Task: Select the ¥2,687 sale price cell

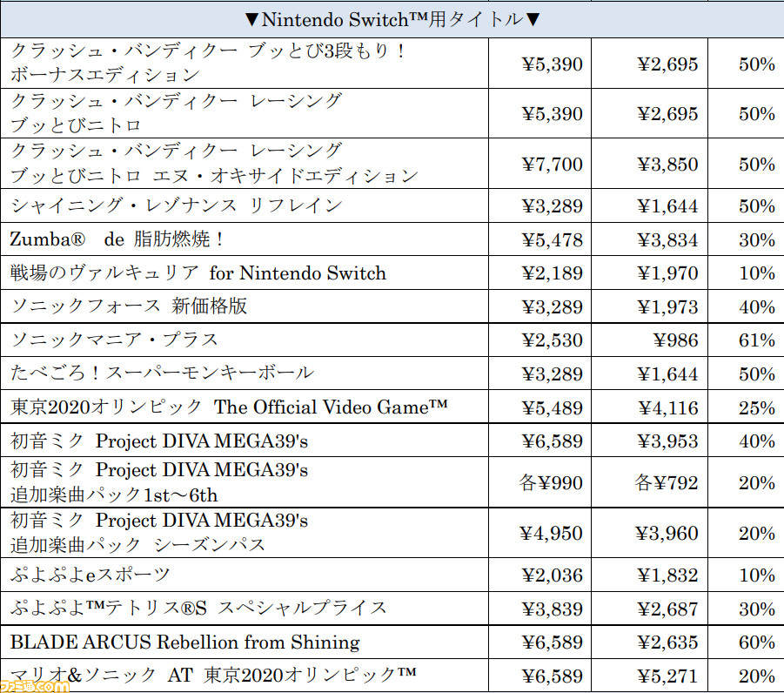Action: coord(649,609)
